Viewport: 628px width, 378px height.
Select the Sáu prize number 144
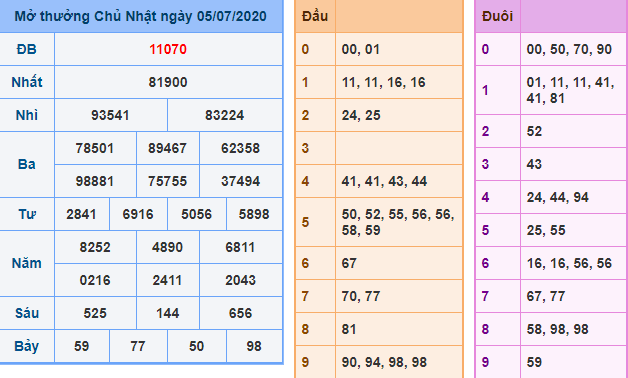[167, 313]
